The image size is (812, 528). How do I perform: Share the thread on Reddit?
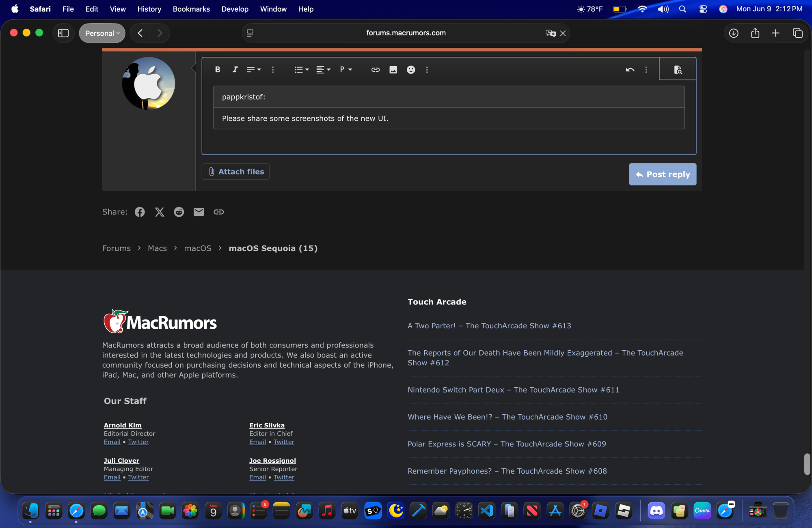tap(179, 211)
